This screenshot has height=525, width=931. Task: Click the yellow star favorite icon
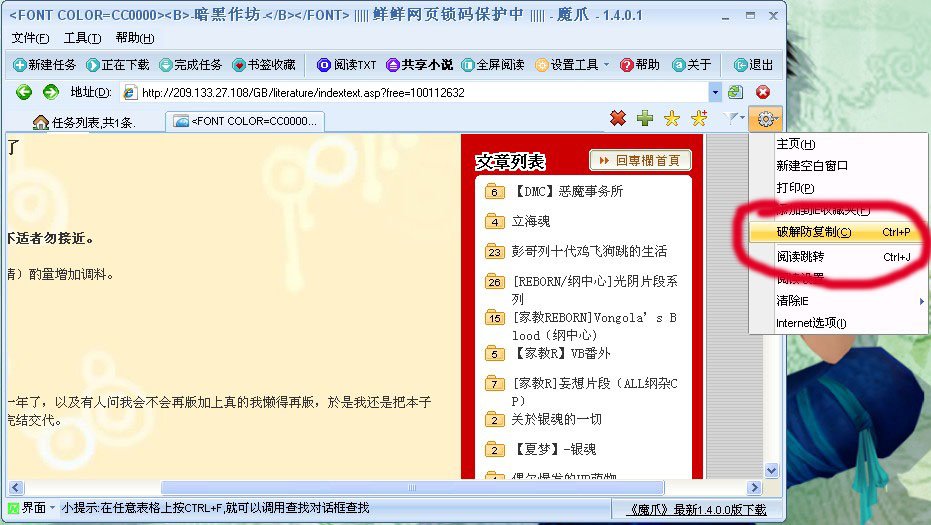672,118
